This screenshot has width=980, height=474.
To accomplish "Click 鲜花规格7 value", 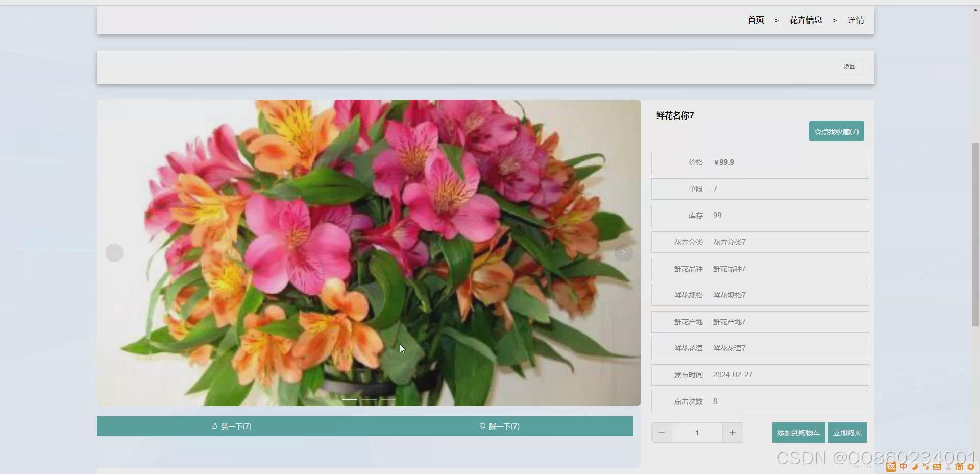I will tap(729, 295).
